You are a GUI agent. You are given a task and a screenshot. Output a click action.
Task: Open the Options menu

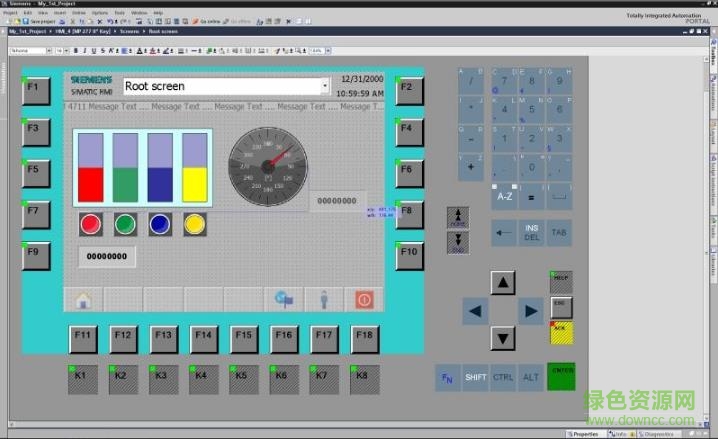100,13
